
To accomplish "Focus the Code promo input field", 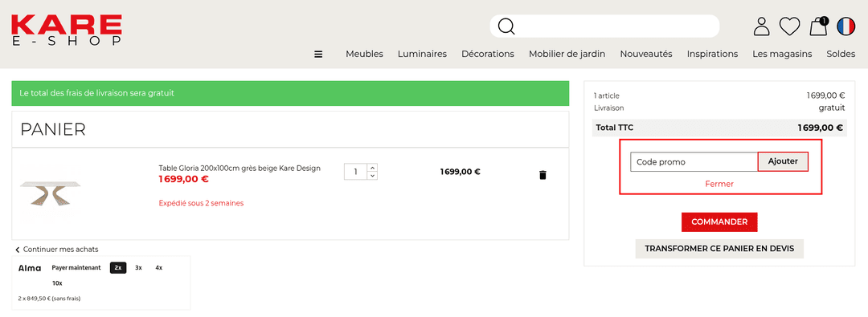I will coord(694,162).
